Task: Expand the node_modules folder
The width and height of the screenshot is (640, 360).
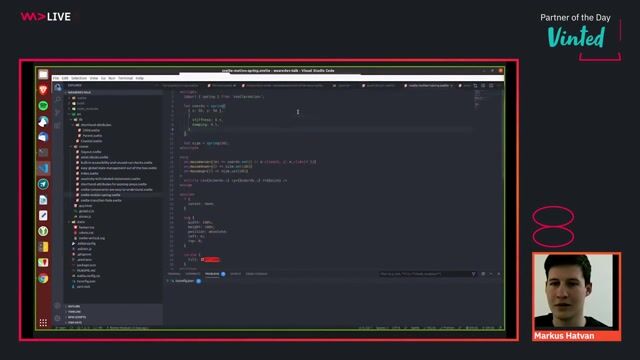Action: pos(87,109)
